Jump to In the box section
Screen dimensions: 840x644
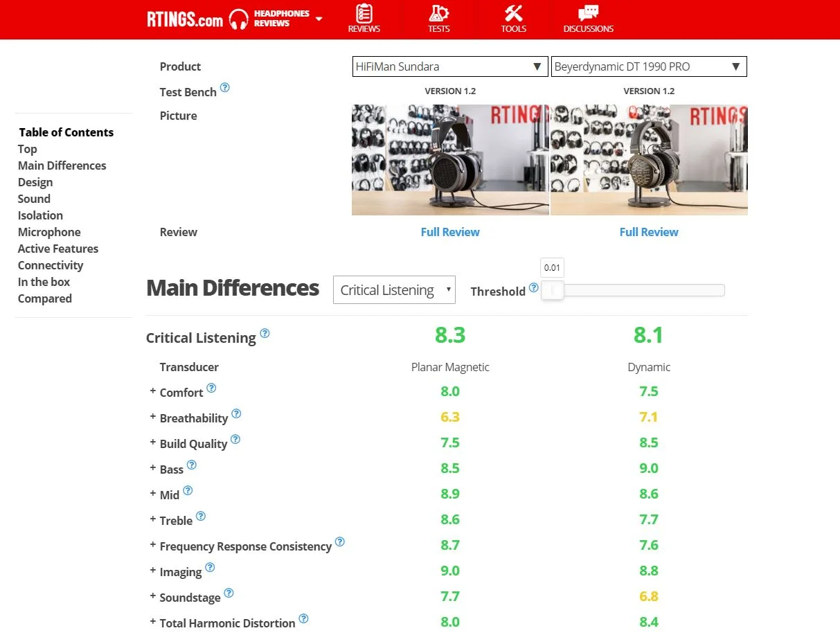click(x=44, y=282)
